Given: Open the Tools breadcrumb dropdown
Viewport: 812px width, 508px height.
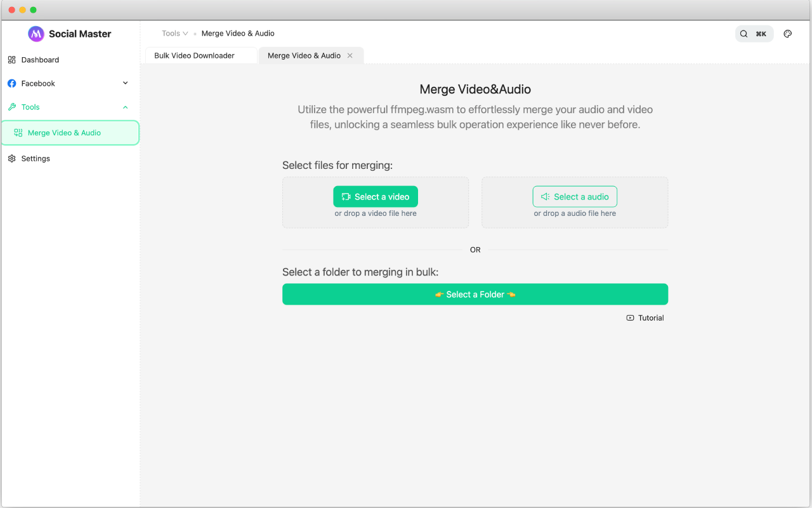Looking at the screenshot, I should [x=175, y=34].
